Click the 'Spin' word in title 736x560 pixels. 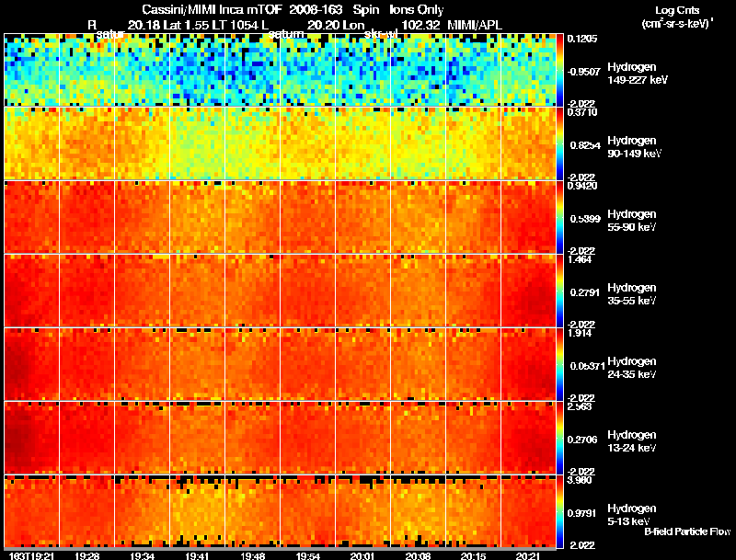click(365, 9)
